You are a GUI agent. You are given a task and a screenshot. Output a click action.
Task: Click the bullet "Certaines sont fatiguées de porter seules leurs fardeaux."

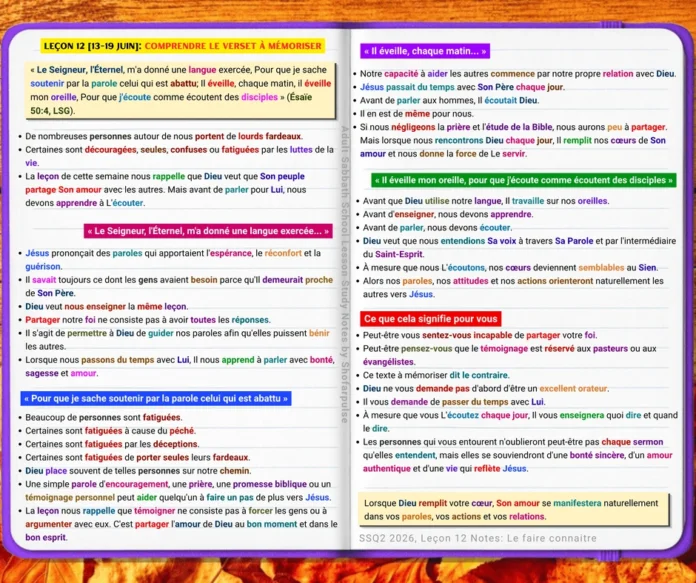(138, 457)
